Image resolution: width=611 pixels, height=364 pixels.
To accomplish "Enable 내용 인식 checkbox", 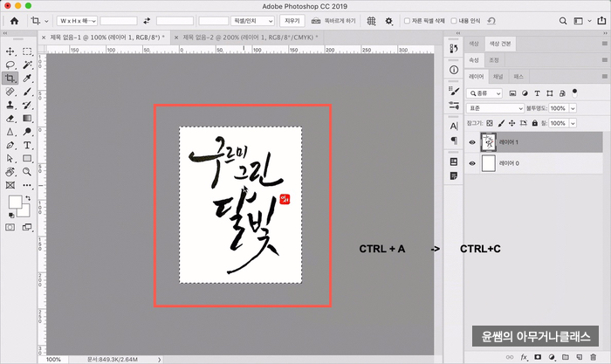I will tap(454, 21).
